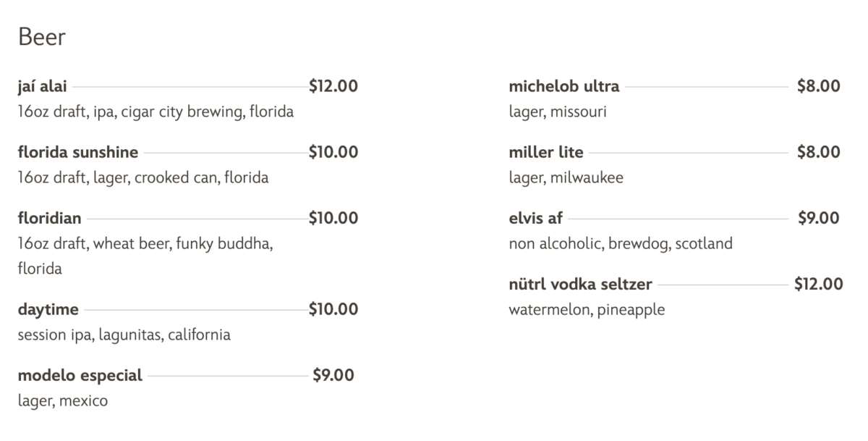The height and width of the screenshot is (441, 868).
Task: Choose the elvis af non-alcoholic beer
Action: tap(535, 219)
